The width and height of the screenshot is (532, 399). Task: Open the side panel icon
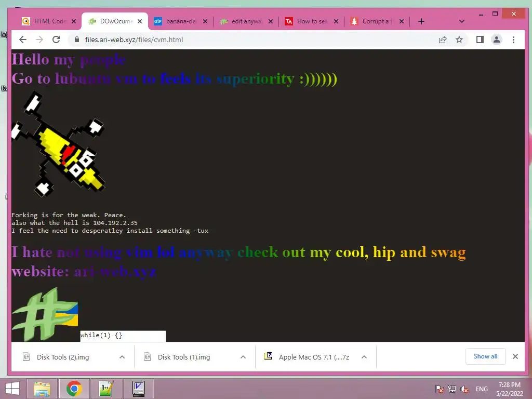tap(480, 39)
